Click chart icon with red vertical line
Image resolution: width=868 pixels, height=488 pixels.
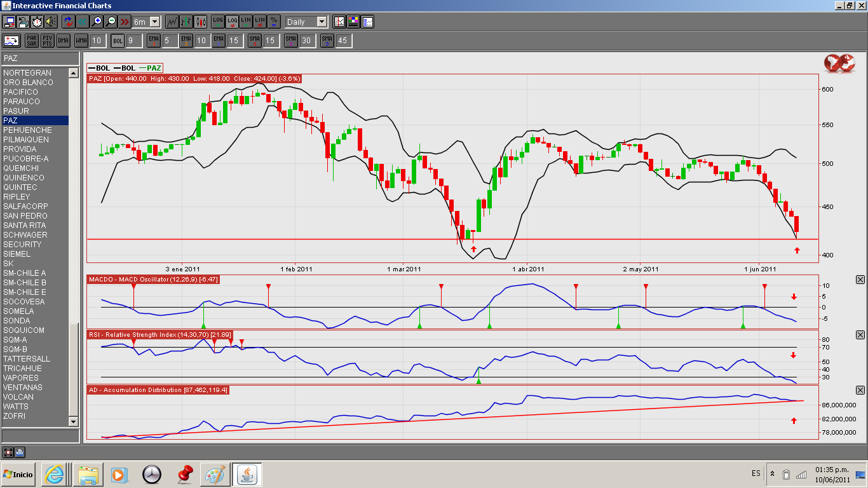pos(339,22)
